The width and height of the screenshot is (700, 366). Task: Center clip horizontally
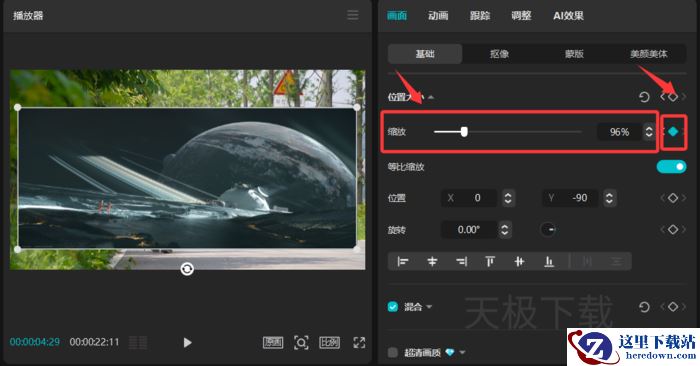pyautogui.click(x=432, y=261)
